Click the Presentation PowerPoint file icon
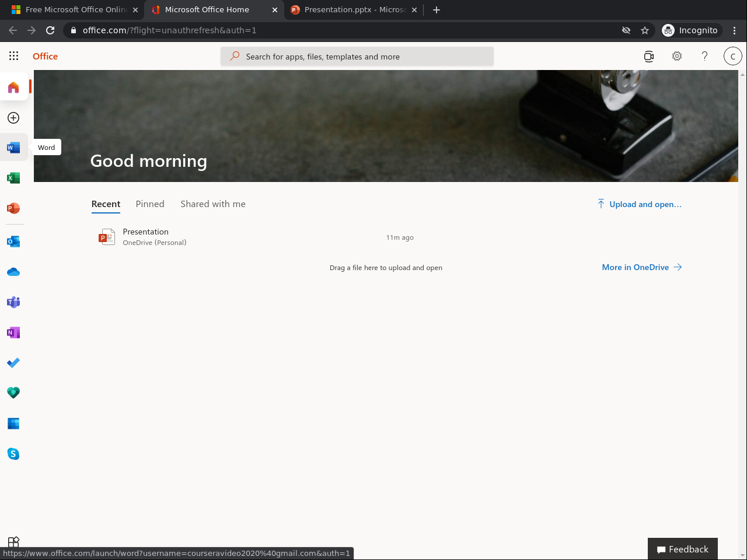Viewport: 747px width, 560px height. (107, 237)
